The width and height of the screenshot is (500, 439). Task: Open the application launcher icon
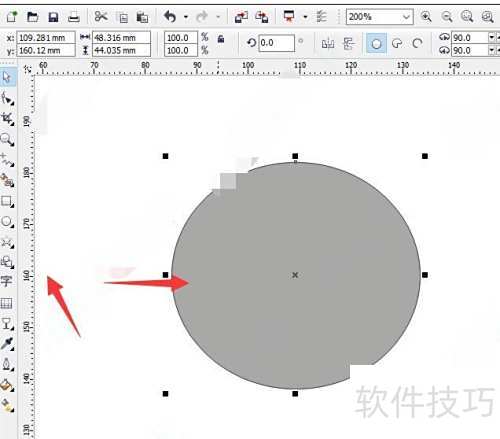(289, 16)
